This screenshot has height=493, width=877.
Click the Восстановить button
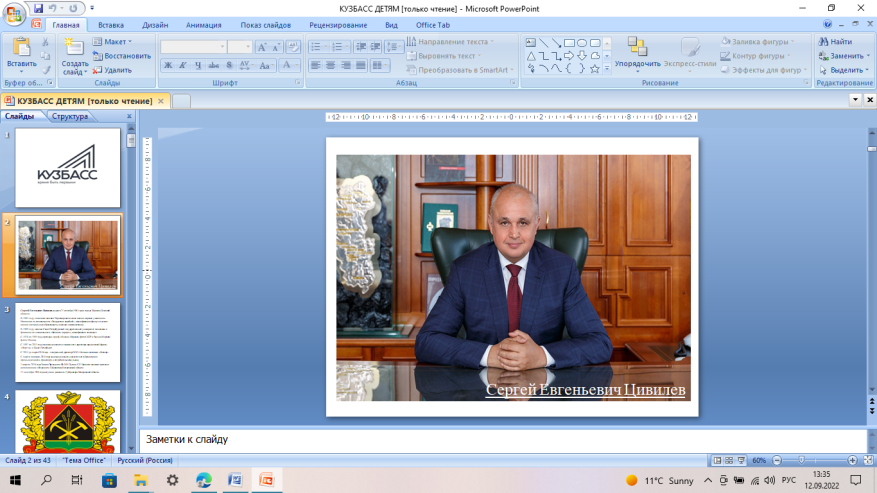(x=122, y=56)
